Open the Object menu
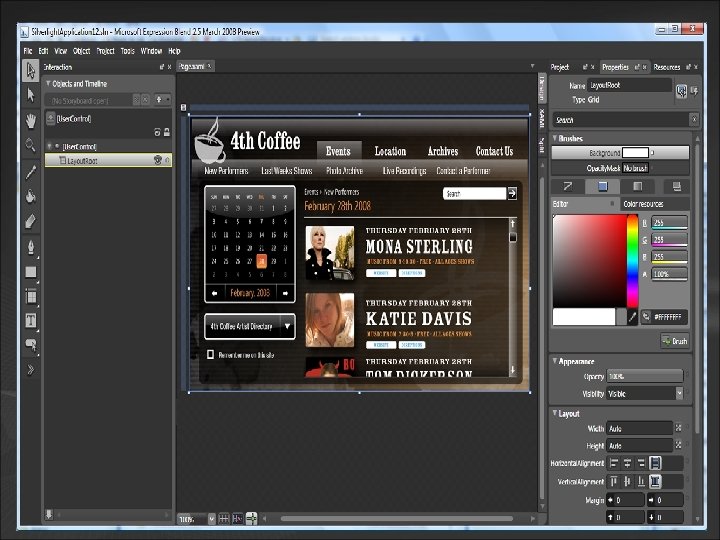 (x=81, y=50)
